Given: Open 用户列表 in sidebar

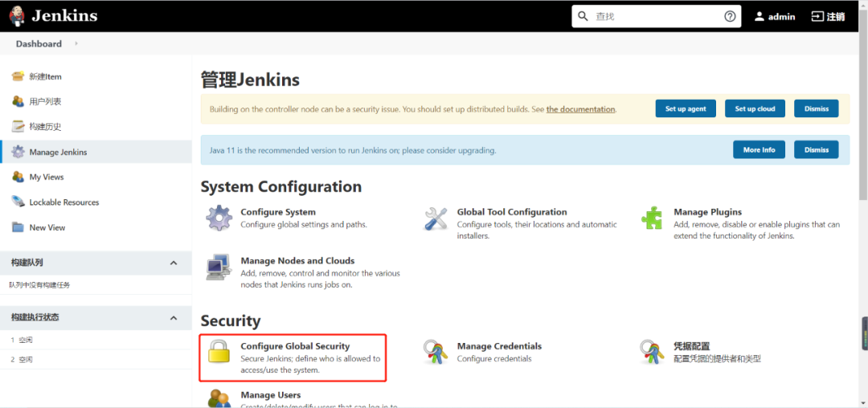Looking at the screenshot, I should (45, 102).
